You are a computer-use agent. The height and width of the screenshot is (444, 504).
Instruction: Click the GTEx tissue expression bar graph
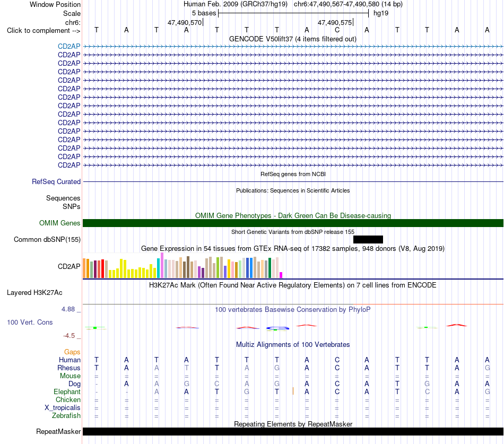tap(183, 266)
